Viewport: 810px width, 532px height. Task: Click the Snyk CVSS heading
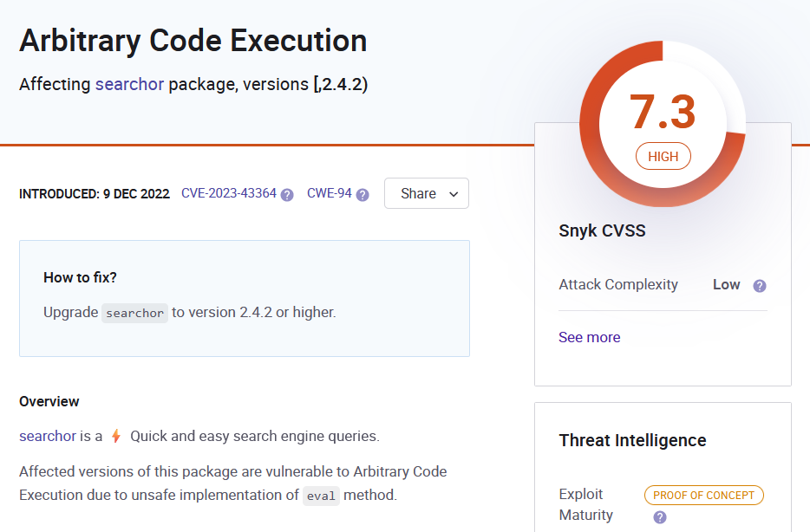click(x=603, y=230)
